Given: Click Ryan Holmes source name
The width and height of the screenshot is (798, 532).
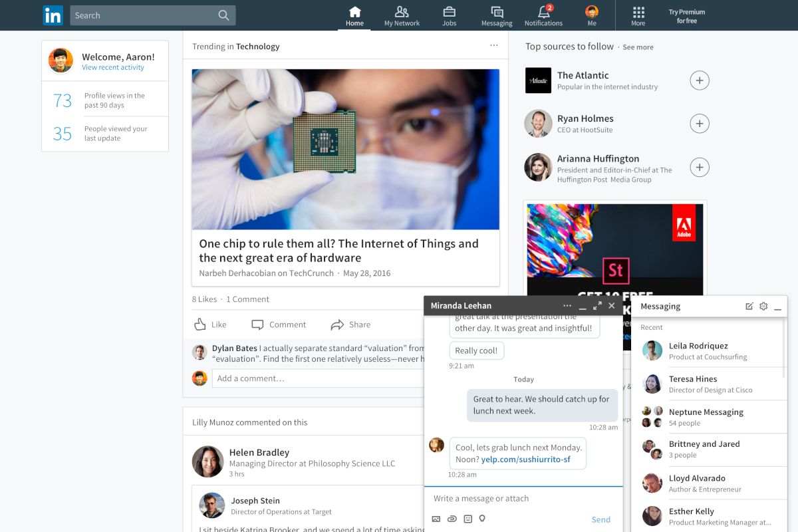Looking at the screenshot, I should point(585,118).
